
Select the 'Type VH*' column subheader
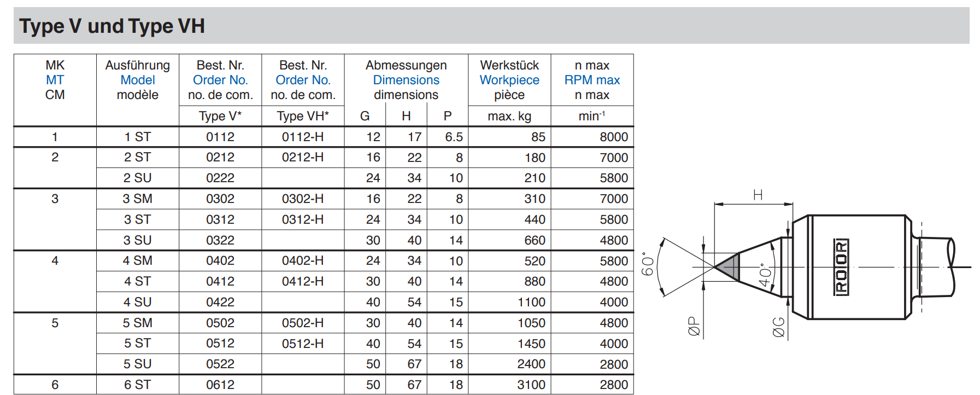(x=303, y=116)
